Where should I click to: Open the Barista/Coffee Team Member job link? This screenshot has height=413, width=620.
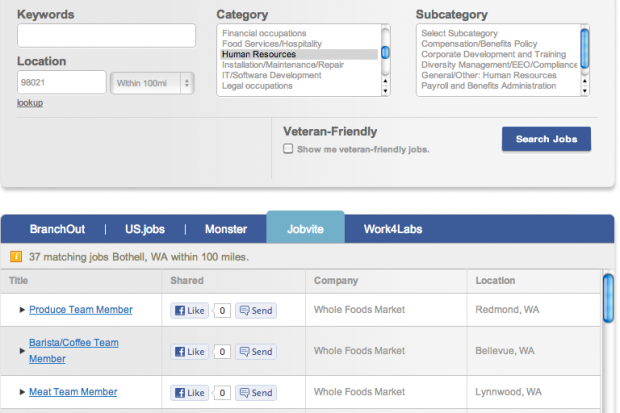click(74, 351)
